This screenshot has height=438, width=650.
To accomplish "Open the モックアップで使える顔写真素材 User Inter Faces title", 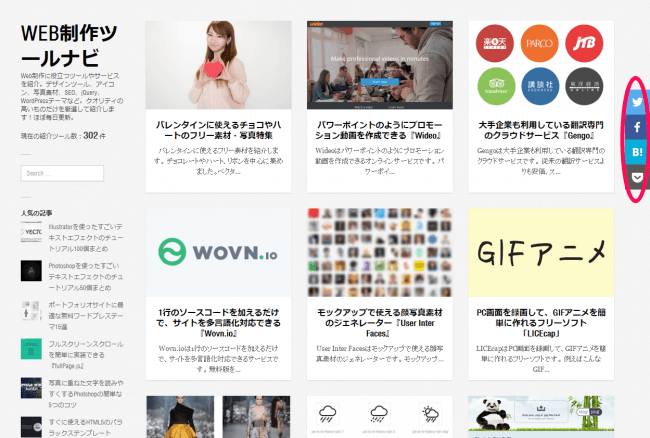I will (380, 323).
